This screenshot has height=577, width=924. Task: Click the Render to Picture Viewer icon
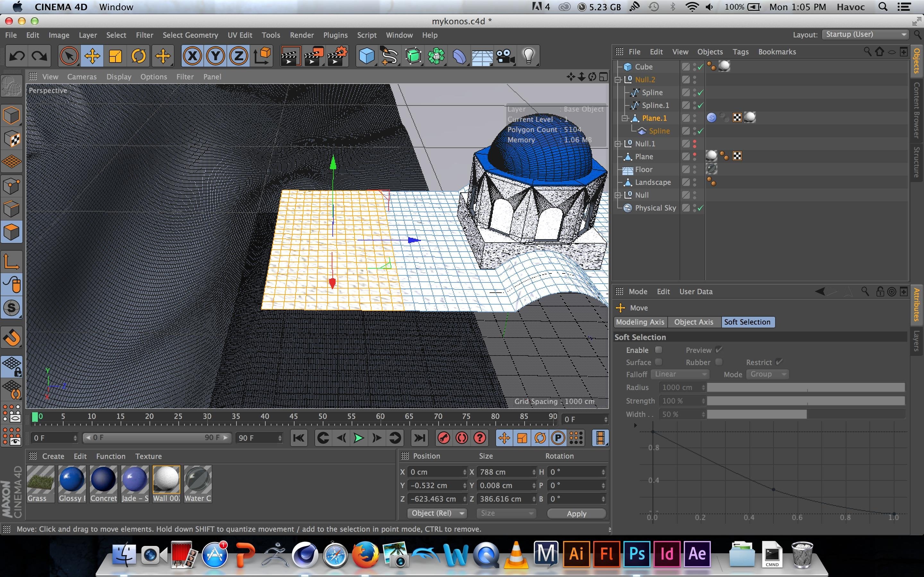pyautogui.click(x=313, y=56)
